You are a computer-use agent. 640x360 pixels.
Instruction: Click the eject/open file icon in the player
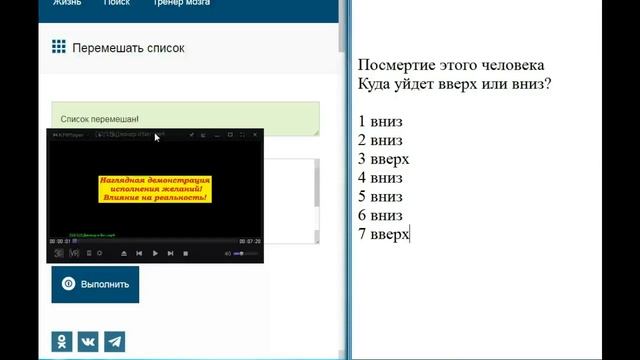point(124,253)
